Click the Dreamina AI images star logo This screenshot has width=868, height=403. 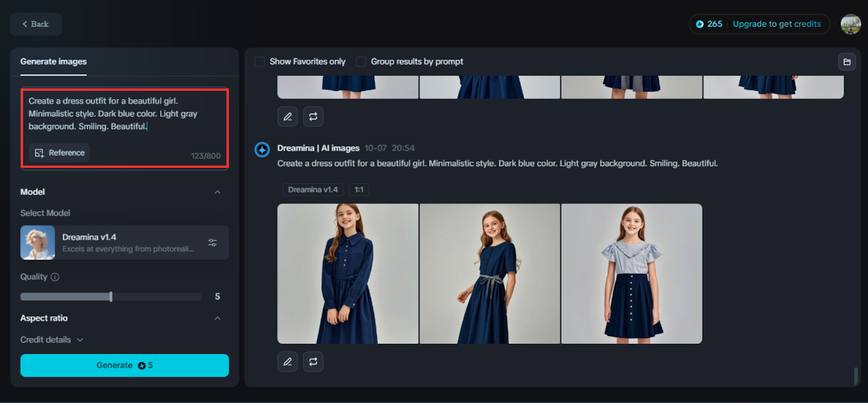[262, 149]
